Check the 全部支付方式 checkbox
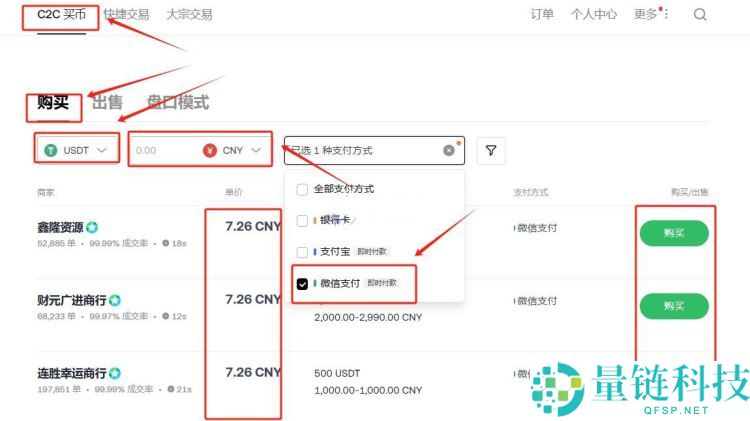Viewport: 750px width, 421px height. coord(302,189)
